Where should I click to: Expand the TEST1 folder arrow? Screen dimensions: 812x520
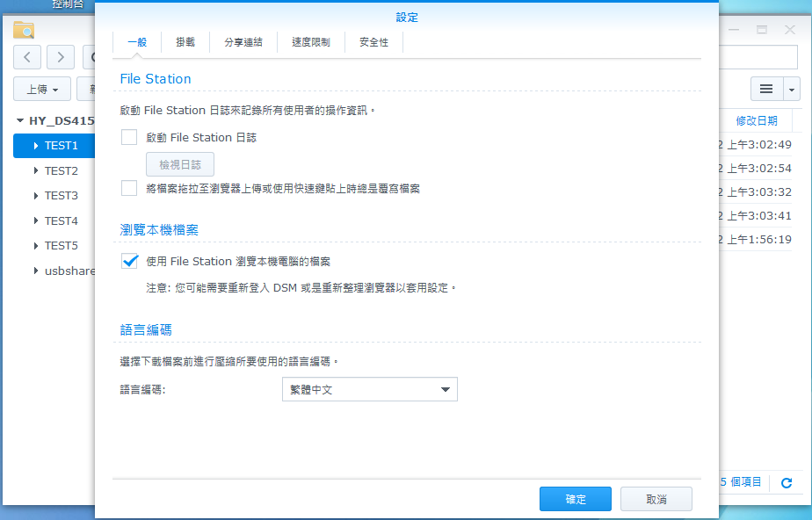click(x=36, y=146)
